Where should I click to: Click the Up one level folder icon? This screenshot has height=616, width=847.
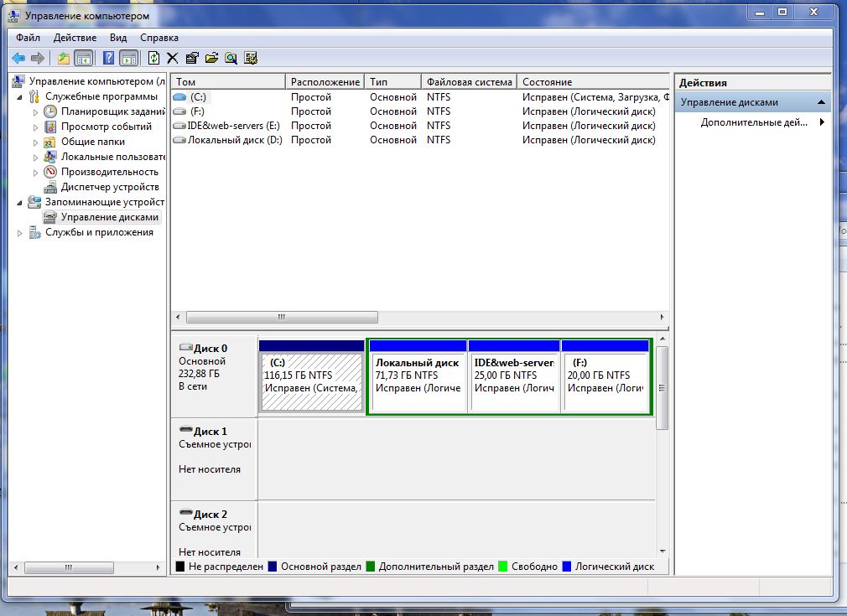[63, 58]
